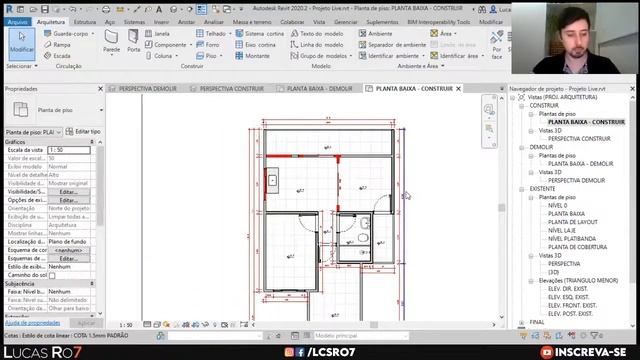Select the Montante mullion tool
The image size is (640, 360).
click(253, 56)
